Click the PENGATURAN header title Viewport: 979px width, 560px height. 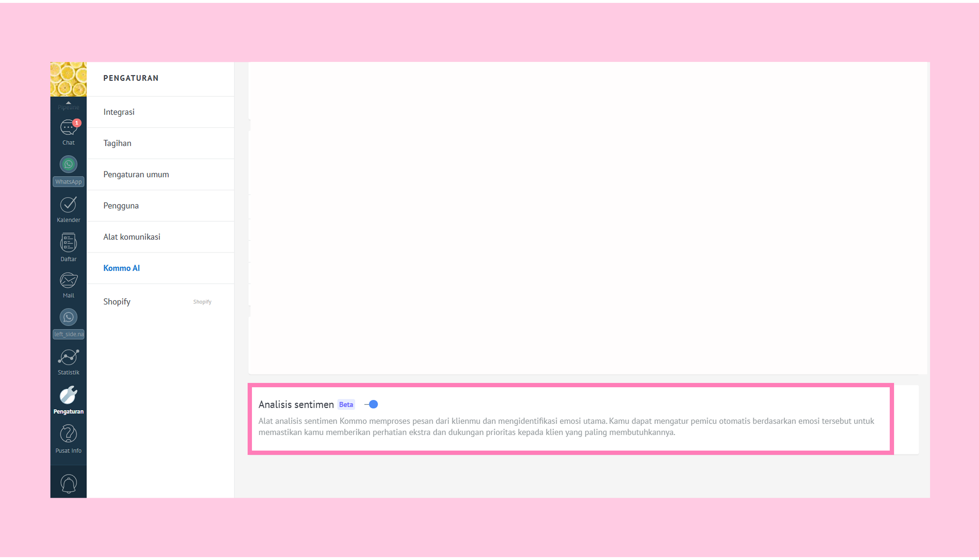131,78
